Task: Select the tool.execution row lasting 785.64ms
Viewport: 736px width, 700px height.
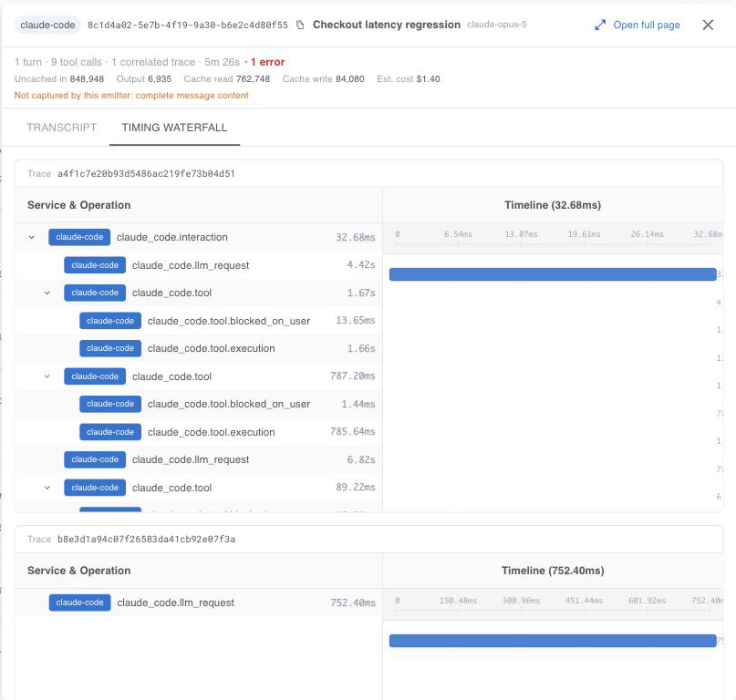Action: coord(199,432)
